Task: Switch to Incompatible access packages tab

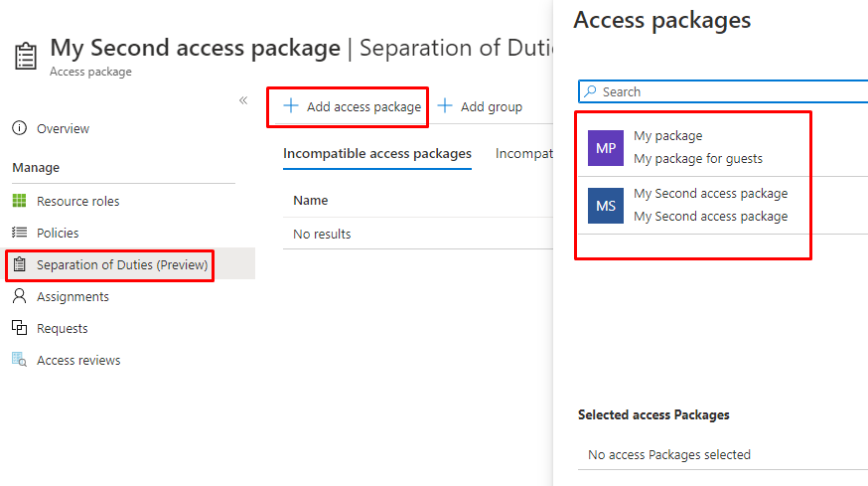Action: click(376, 153)
